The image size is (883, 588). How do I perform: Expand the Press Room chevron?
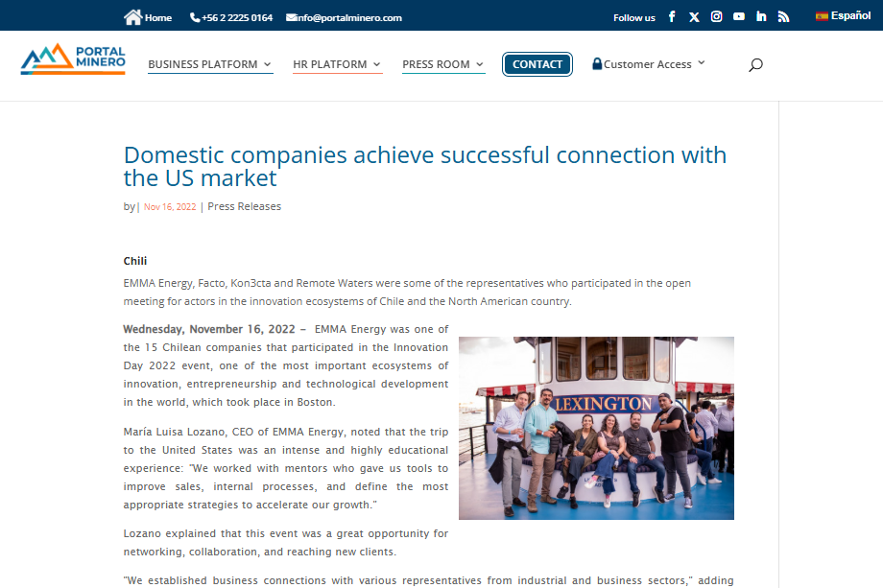tap(480, 64)
